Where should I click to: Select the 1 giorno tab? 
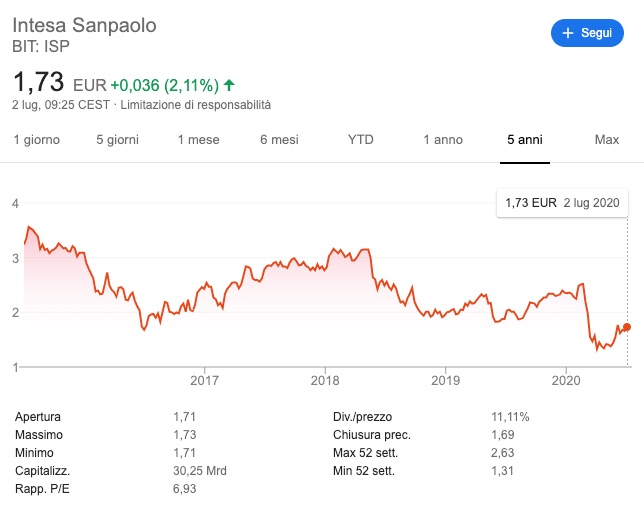[37, 140]
